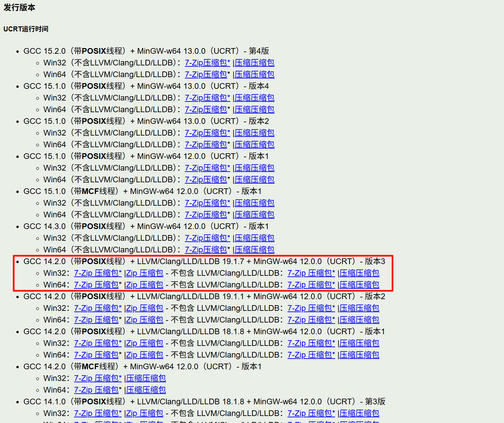The width and height of the screenshot is (504, 423).
Task: Open GCC 14.2.0 LLVM 18.1.8 Win64 不包含LLVM 压缩压缩包
Action: [359, 355]
